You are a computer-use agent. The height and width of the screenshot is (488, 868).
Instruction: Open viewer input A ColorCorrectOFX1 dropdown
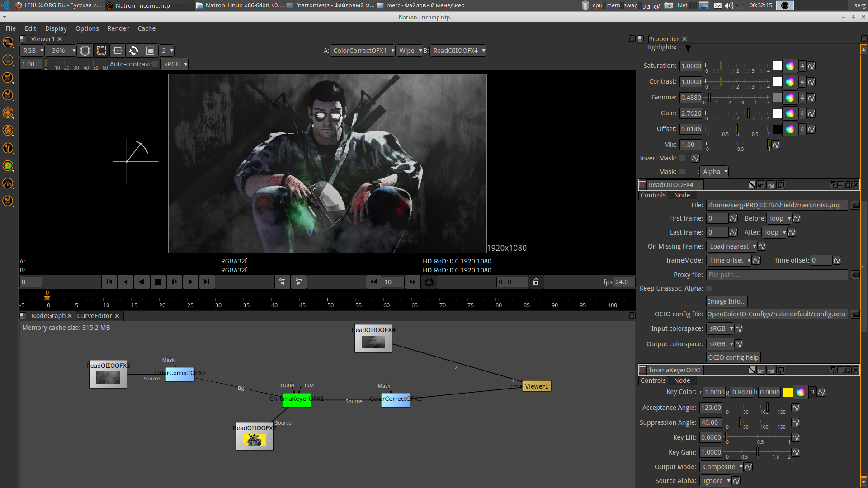click(x=363, y=51)
